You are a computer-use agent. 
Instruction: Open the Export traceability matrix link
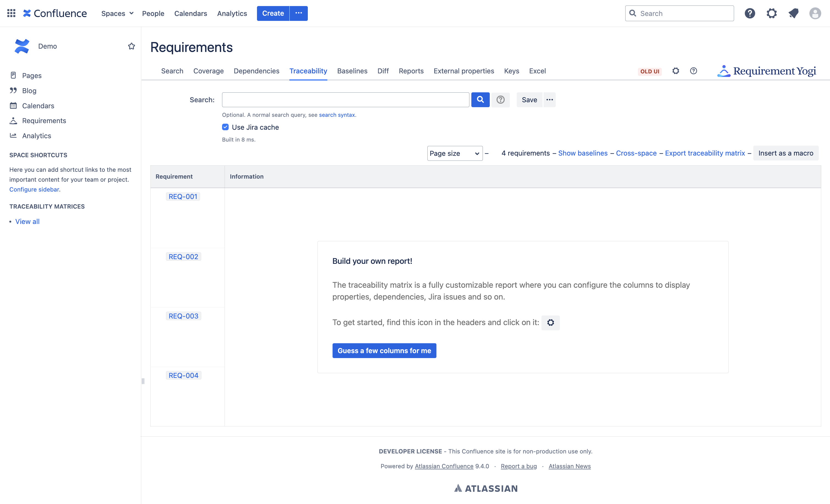pos(705,153)
